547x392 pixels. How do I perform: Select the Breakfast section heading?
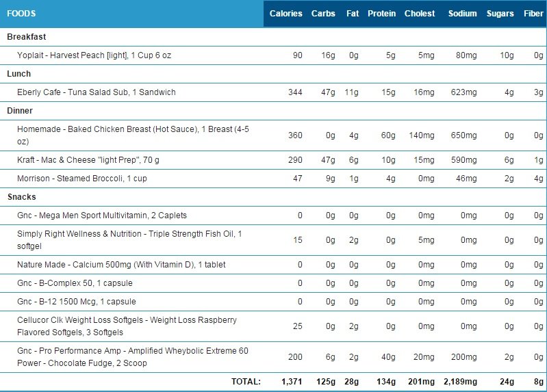tap(27, 37)
